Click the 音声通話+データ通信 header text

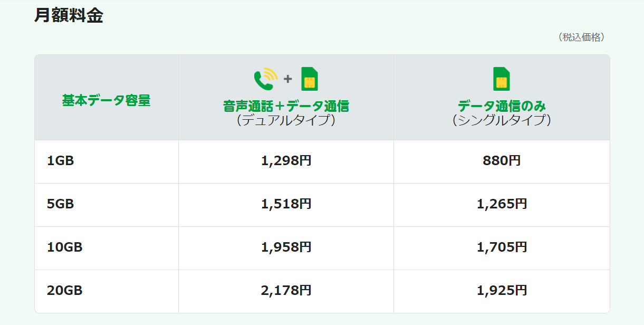coord(286,106)
